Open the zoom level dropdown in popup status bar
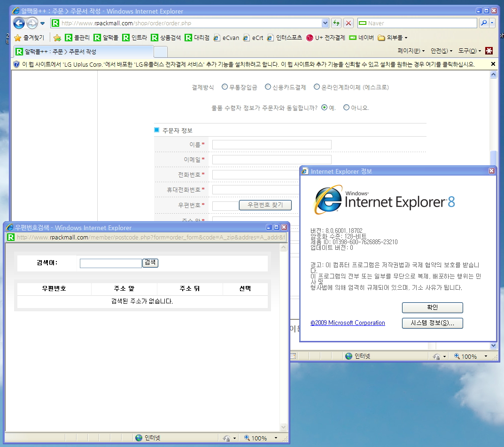This screenshot has height=447, width=504. [276, 438]
